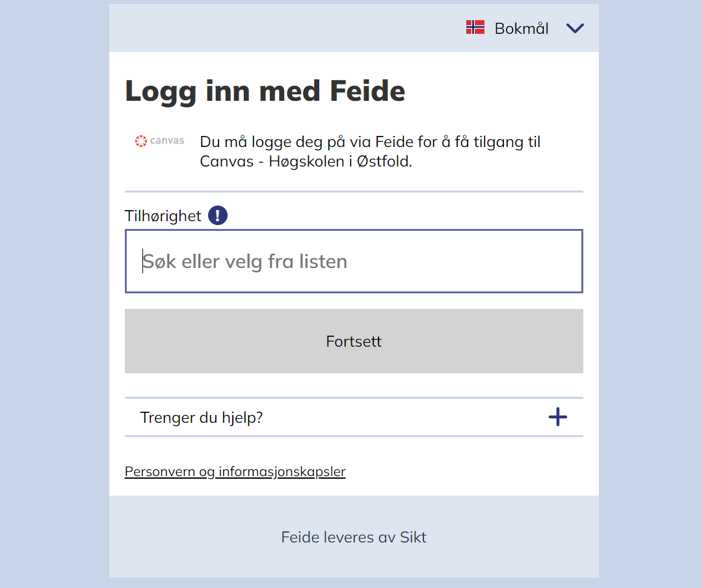Click the plus icon beside Trenger du hjelp
The height and width of the screenshot is (588, 701).
pos(557,417)
